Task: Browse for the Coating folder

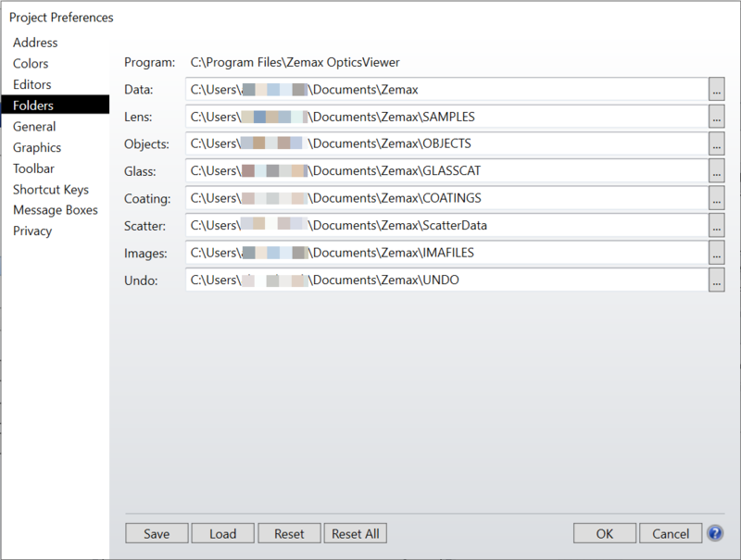Action: point(716,198)
